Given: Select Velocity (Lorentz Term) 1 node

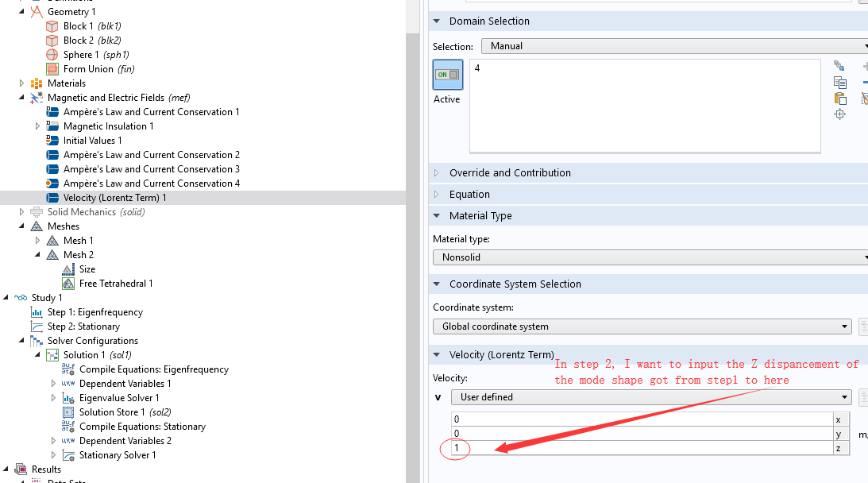Looking at the screenshot, I should click(114, 198).
